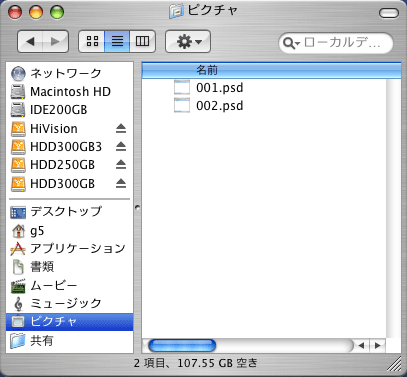Open search scope magnifier dropdown

point(291,43)
